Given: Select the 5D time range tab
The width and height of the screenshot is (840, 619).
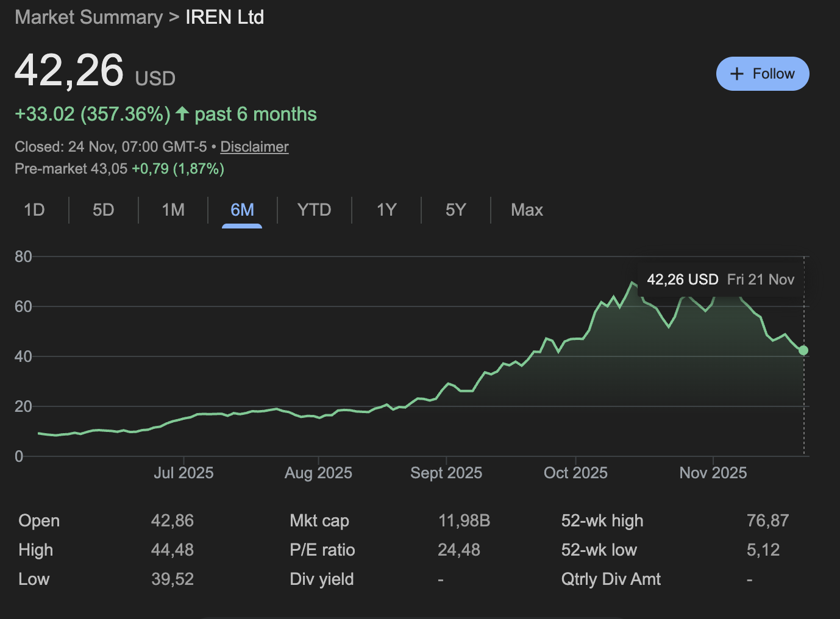Looking at the screenshot, I should coord(104,210).
